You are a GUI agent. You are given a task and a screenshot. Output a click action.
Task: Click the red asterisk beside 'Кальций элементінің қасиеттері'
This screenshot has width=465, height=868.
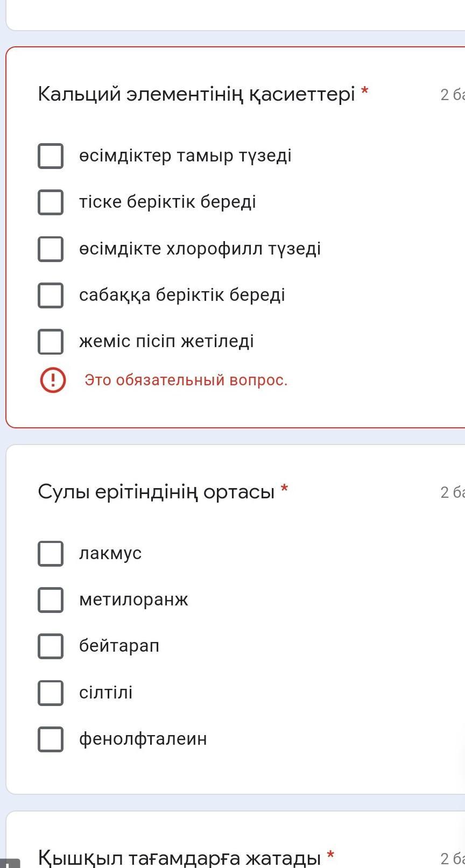[365, 91]
